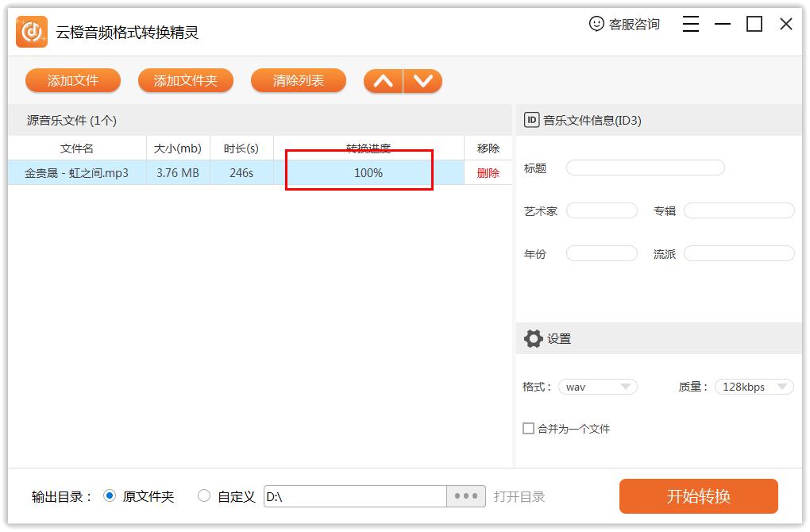This screenshot has width=810, height=532.
Task: Open the format dropdown showing wav
Action: click(598, 387)
